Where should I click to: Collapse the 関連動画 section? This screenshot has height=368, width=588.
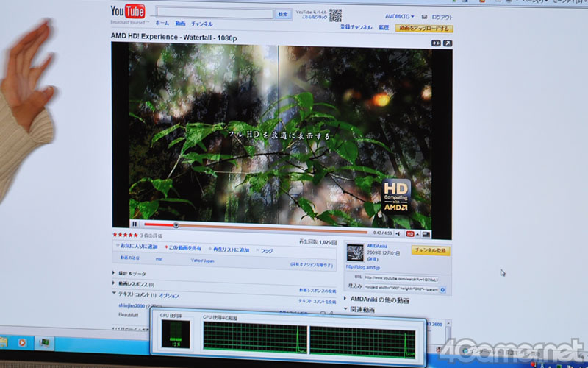[359, 310]
